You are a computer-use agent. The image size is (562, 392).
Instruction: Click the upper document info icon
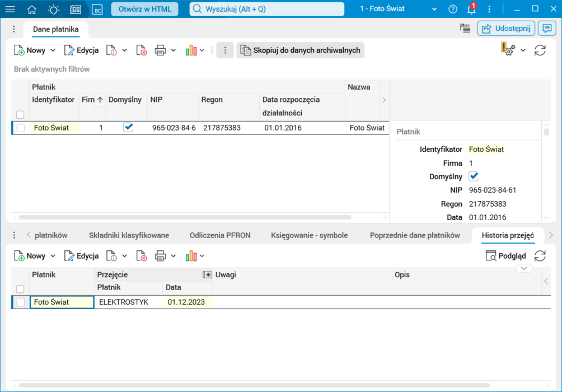[x=112, y=50]
